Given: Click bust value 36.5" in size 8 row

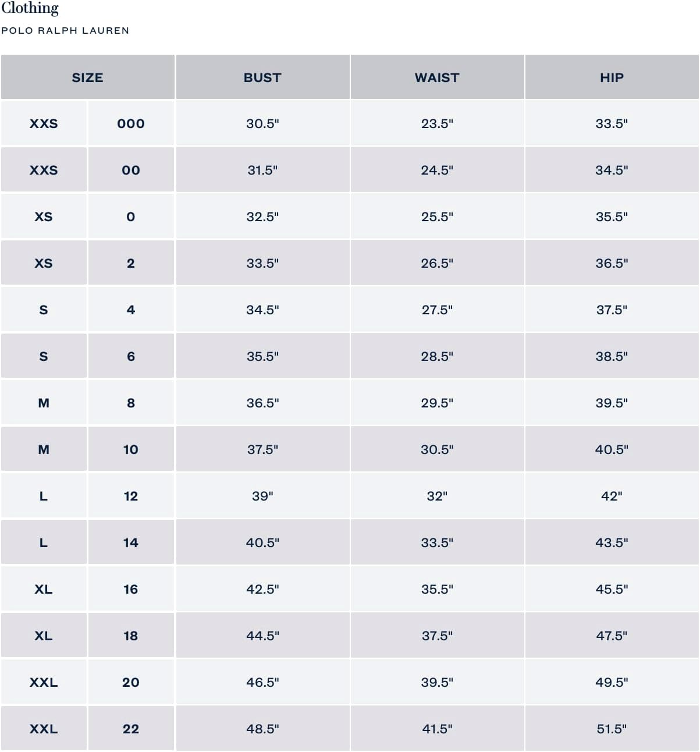Looking at the screenshot, I should [262, 403].
